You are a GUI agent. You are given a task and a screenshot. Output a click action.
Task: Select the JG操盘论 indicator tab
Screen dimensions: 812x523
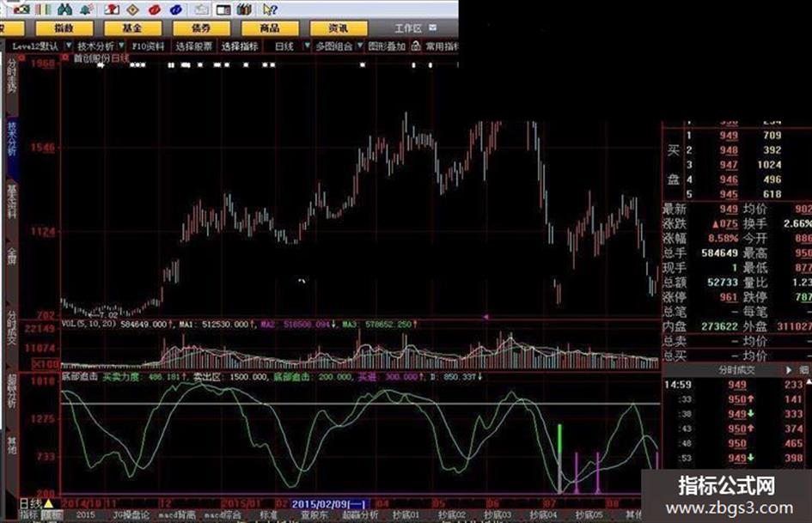[x=131, y=514]
